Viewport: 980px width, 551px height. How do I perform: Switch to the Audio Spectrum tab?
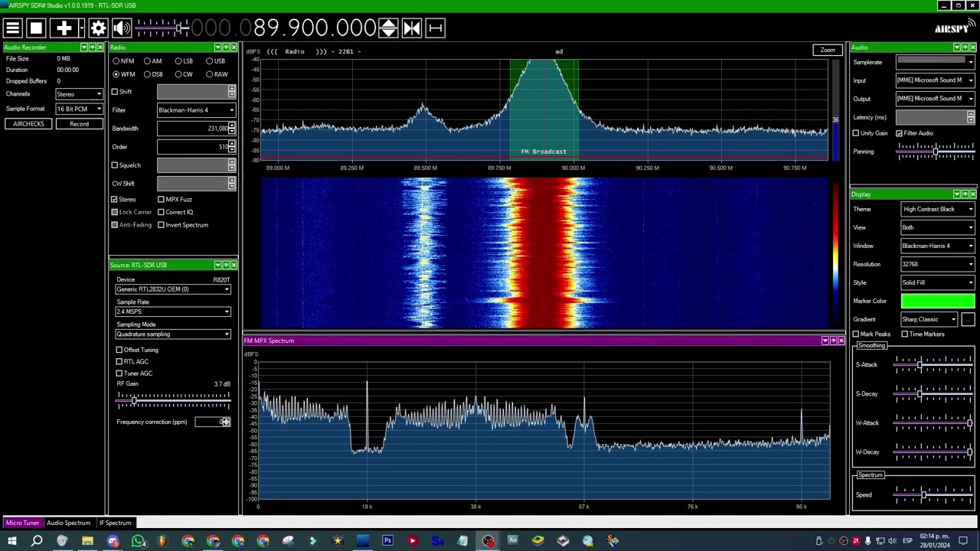[x=68, y=523]
